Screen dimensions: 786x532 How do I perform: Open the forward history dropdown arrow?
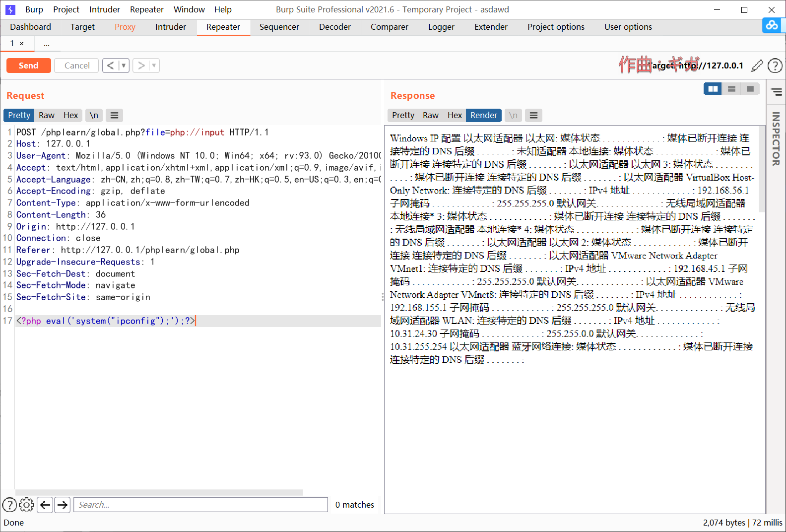tap(154, 66)
